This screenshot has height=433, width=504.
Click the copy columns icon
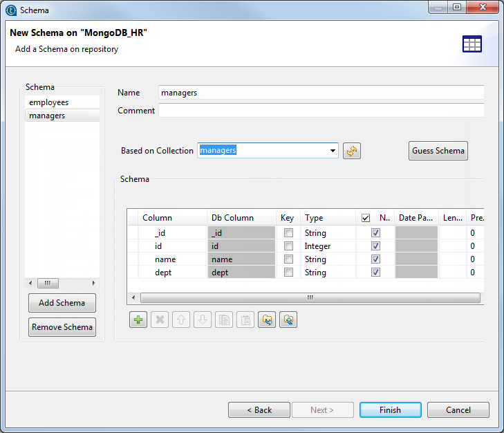(224, 320)
